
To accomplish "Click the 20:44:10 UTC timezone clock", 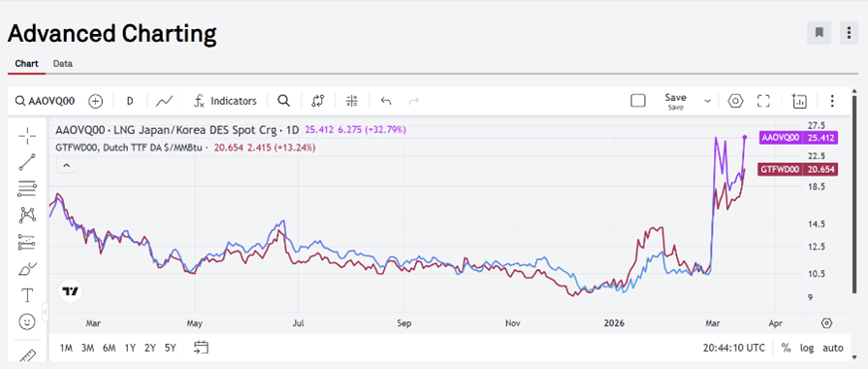I will point(734,348).
